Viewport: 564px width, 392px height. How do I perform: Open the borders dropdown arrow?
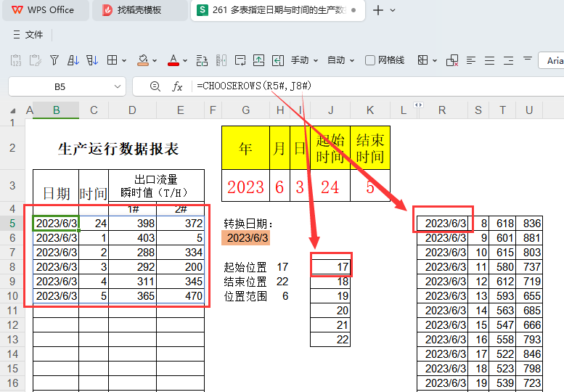coord(124,60)
